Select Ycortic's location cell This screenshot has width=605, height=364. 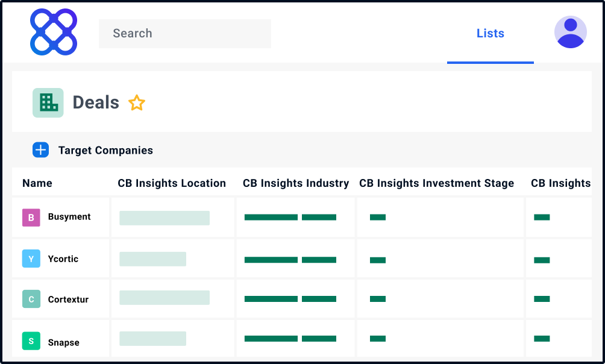click(x=173, y=259)
